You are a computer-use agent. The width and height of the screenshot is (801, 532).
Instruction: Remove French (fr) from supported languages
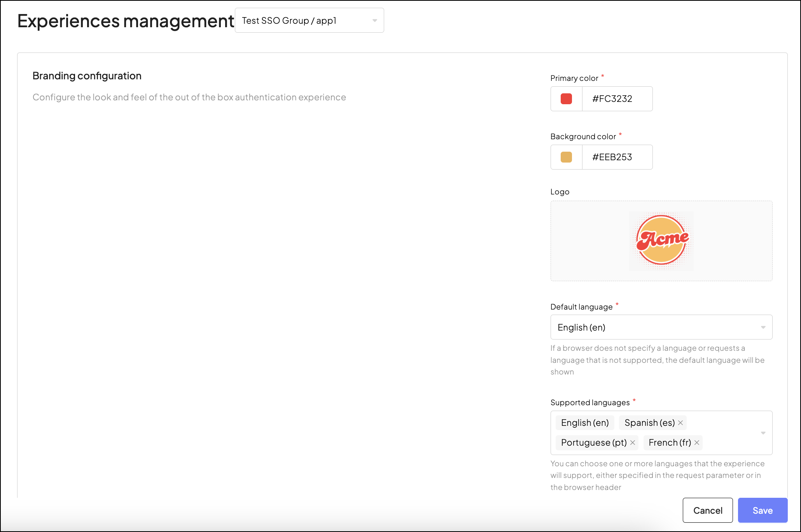click(696, 443)
